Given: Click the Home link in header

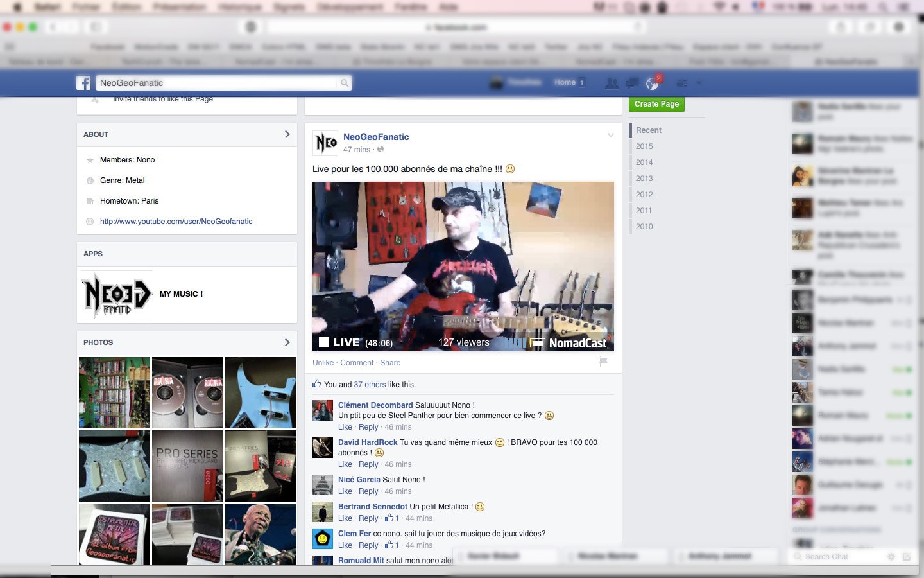Looking at the screenshot, I should click(x=565, y=82).
